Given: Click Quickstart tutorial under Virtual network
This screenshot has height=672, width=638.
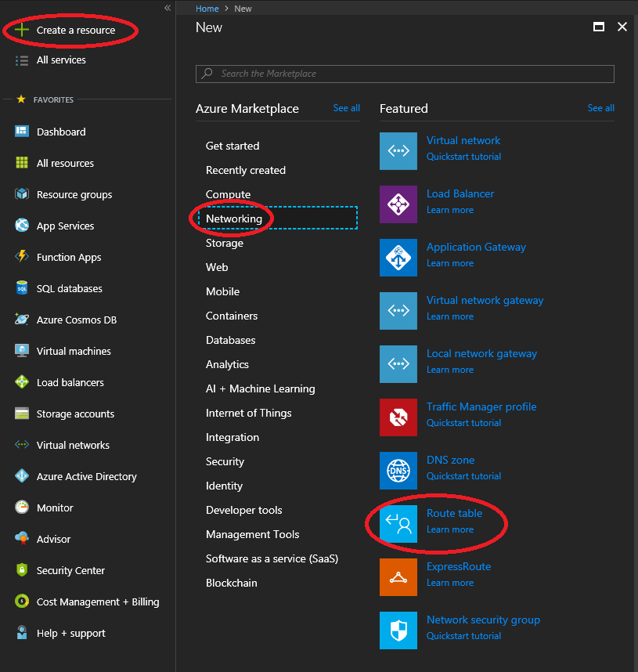Looking at the screenshot, I should [x=463, y=157].
